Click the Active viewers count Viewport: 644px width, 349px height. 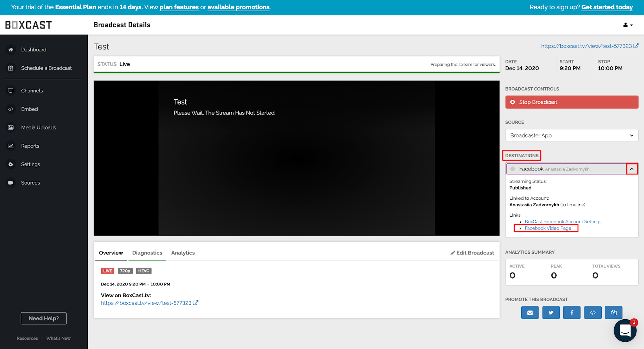click(x=512, y=275)
